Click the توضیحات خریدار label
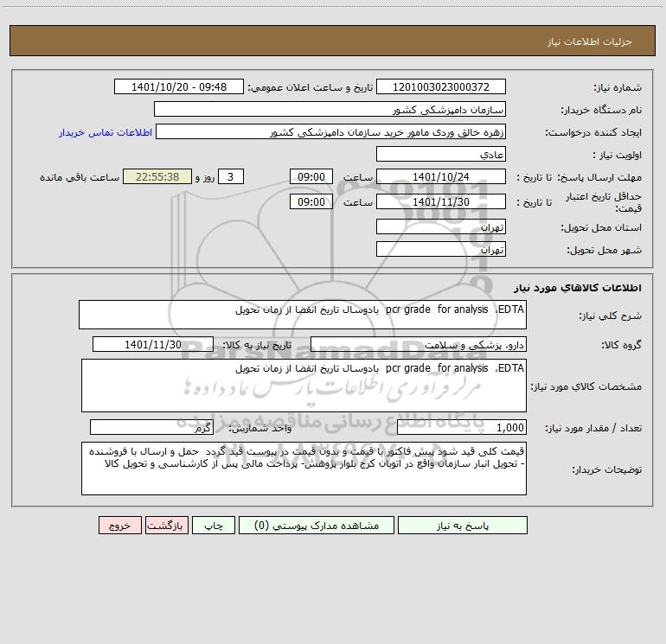This screenshot has height=644, width=666. pos(607,469)
